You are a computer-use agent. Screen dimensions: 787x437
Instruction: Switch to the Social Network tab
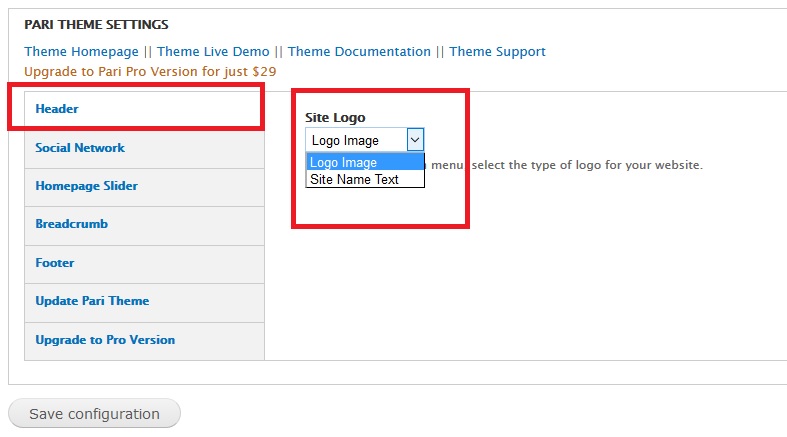80,147
